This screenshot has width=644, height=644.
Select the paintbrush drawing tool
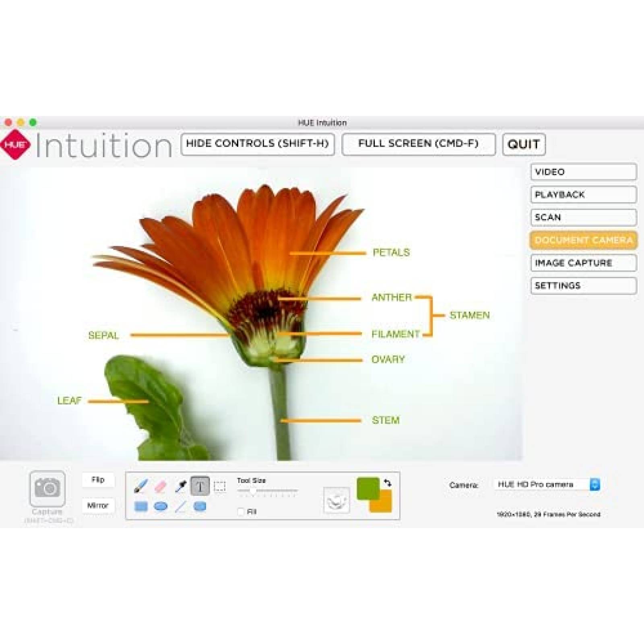(140, 486)
